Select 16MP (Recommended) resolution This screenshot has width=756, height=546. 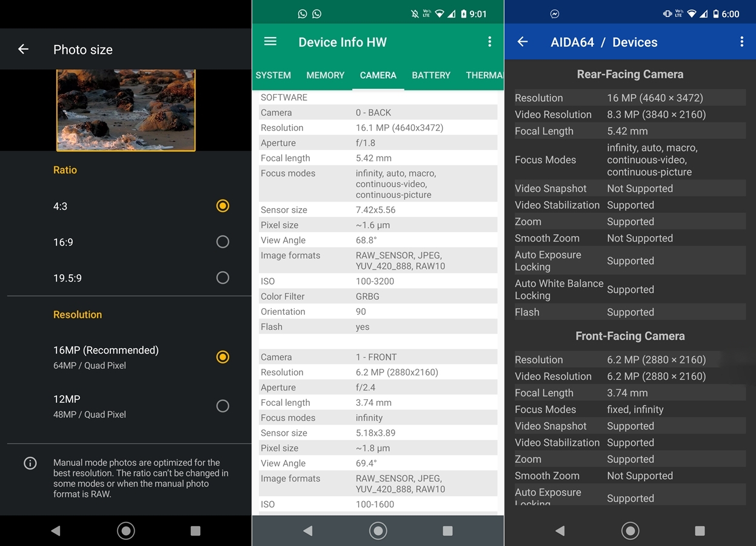click(x=222, y=357)
